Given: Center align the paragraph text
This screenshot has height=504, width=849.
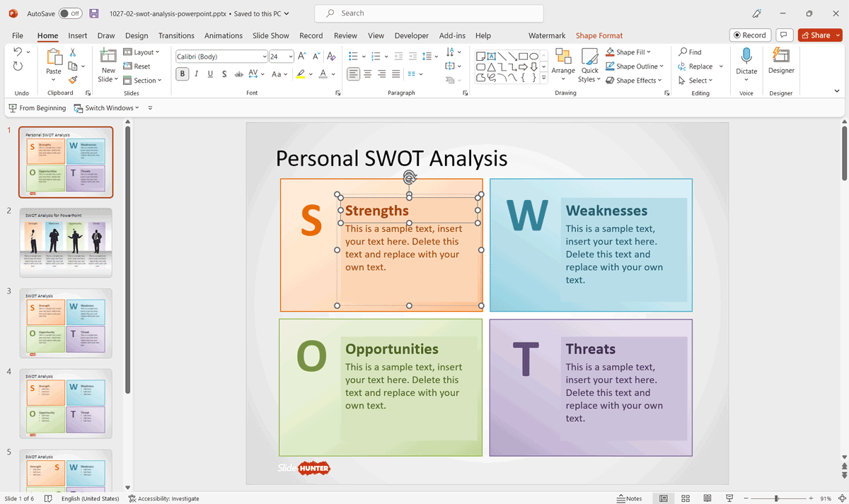Looking at the screenshot, I should click(368, 74).
